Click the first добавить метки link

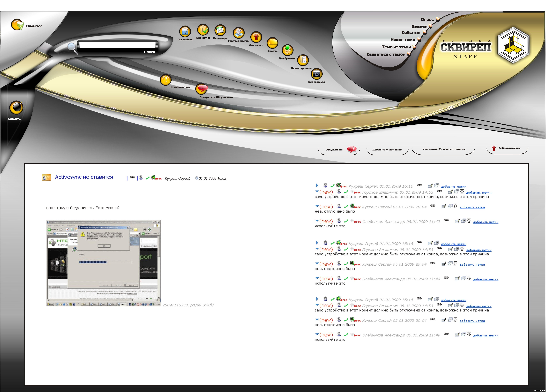click(453, 187)
